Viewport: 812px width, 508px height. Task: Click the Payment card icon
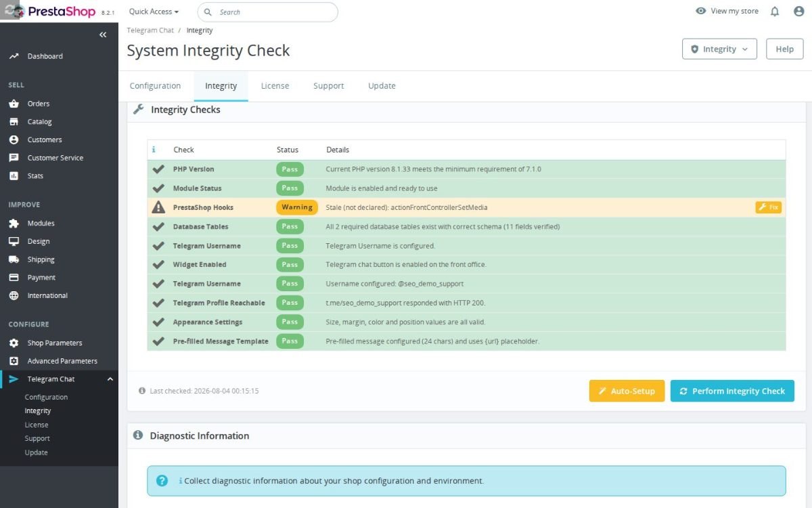coord(14,278)
